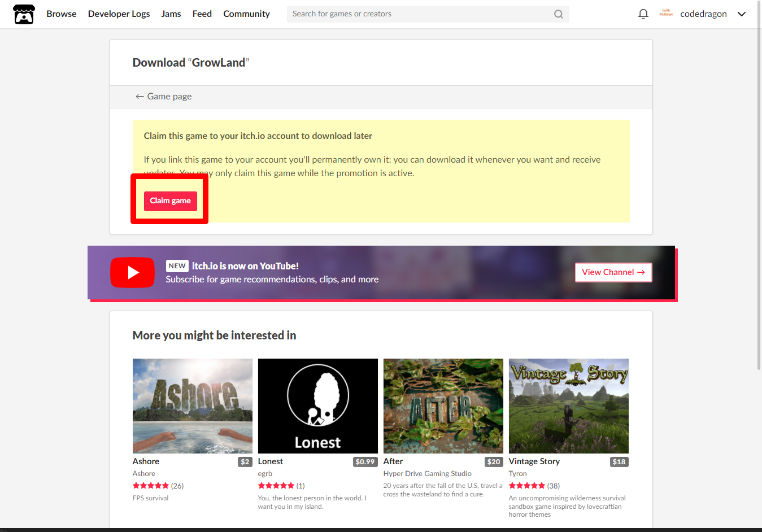Click the $0.99 price tag on Lonest
The width and height of the screenshot is (762, 532).
click(x=365, y=462)
